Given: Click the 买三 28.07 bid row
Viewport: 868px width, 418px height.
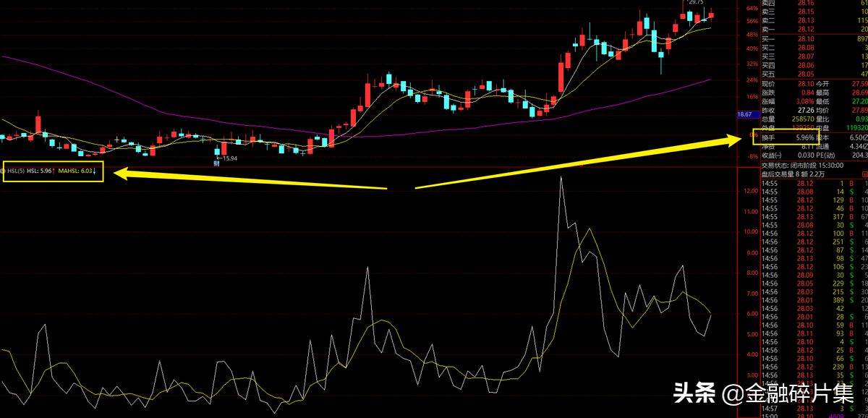Looking at the screenshot, I should [x=814, y=56].
